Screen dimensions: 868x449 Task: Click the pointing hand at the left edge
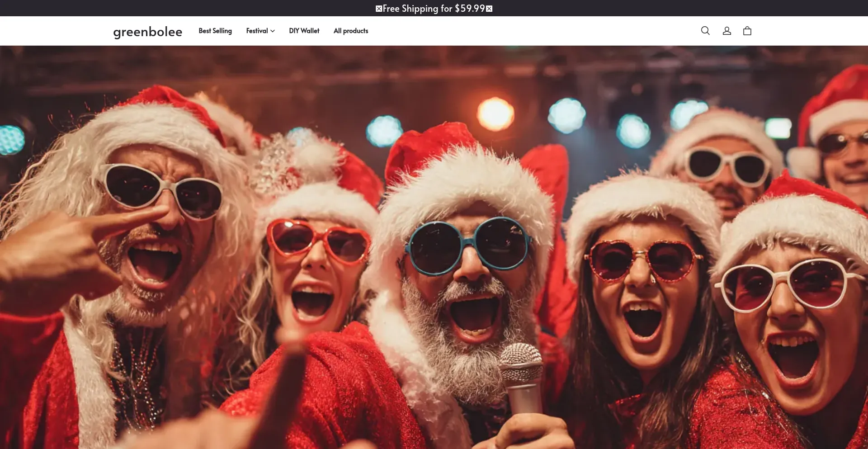(x=68, y=253)
